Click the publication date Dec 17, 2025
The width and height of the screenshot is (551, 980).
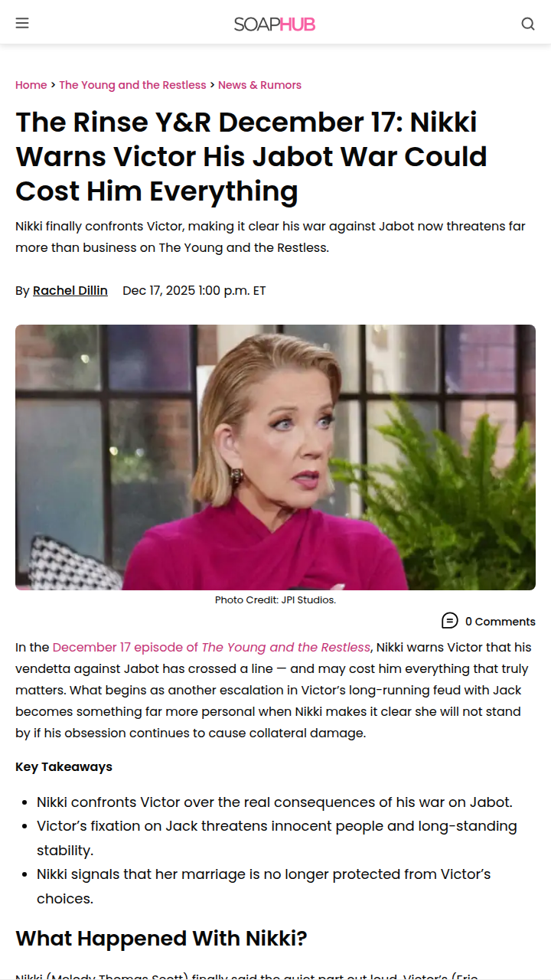(x=194, y=291)
